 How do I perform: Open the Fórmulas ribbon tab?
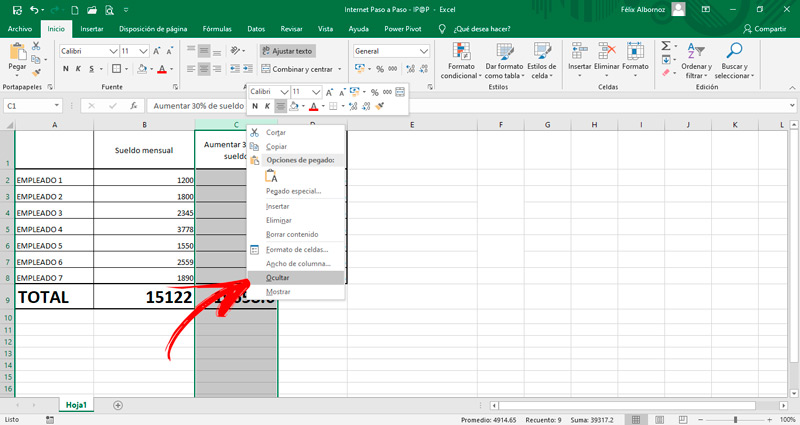tap(217, 29)
